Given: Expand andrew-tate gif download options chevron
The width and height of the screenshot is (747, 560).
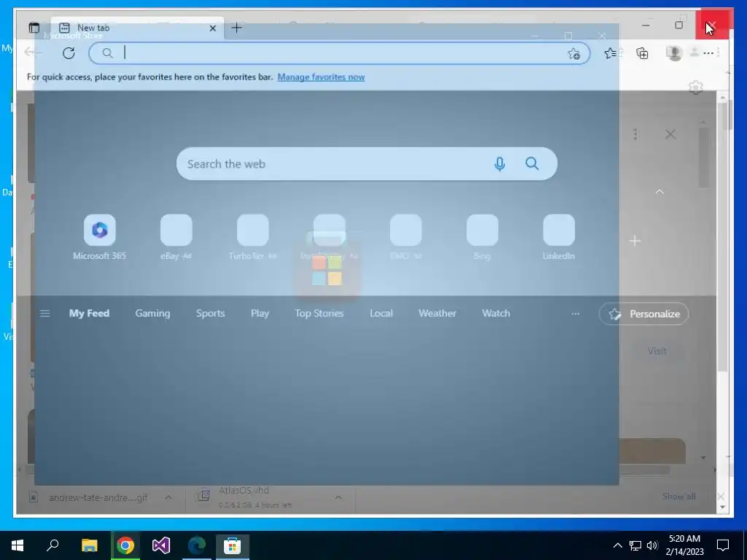Looking at the screenshot, I should (169, 497).
